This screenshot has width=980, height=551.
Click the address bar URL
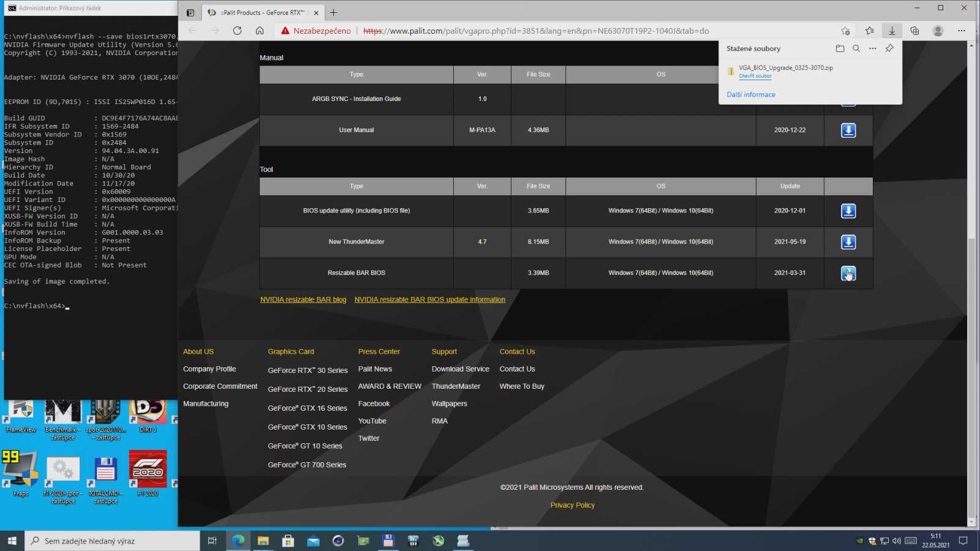[x=536, y=31]
